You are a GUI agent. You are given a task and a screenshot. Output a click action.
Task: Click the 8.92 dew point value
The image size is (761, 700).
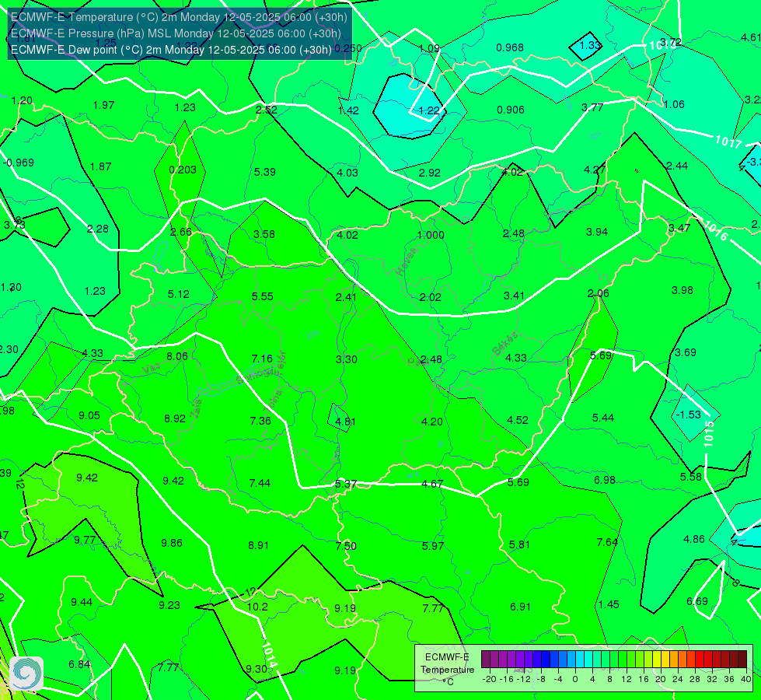pyautogui.click(x=175, y=418)
